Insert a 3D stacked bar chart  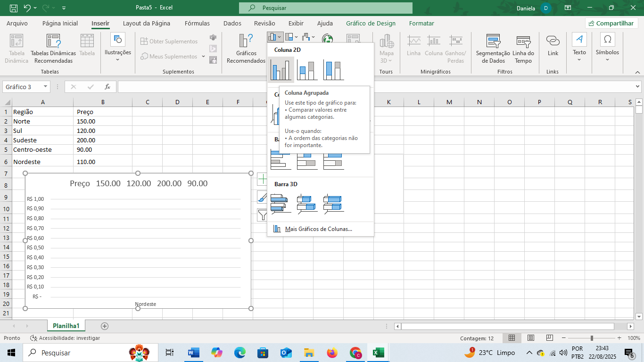tap(307, 204)
